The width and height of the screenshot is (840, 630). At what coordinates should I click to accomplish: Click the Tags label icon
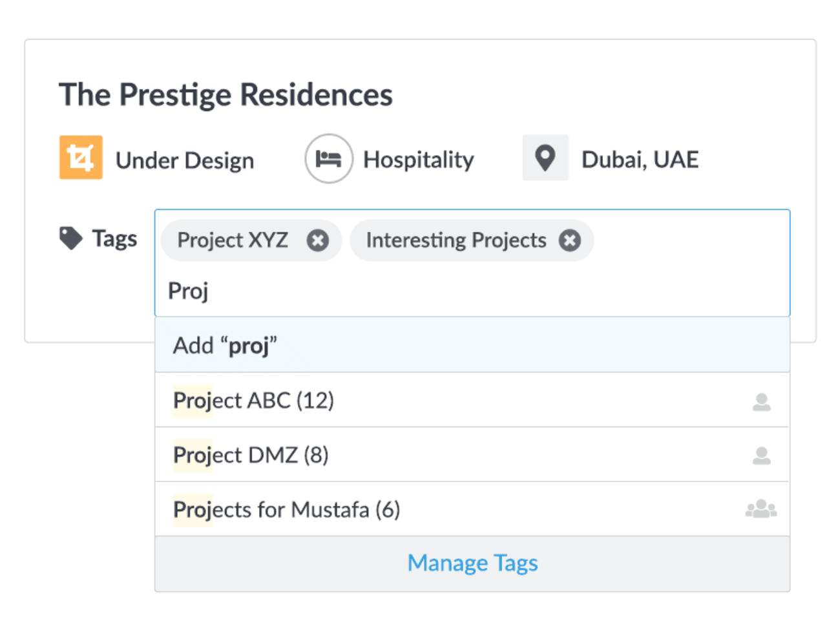(x=70, y=238)
